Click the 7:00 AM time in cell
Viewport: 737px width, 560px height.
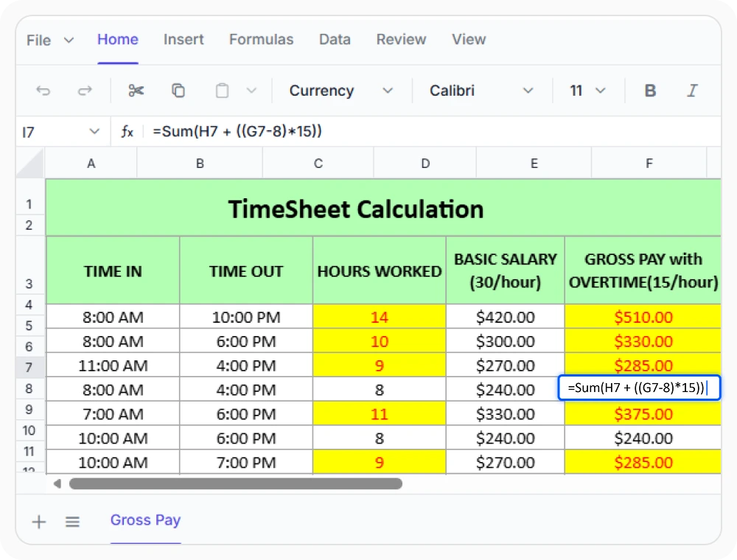pyautogui.click(x=113, y=414)
